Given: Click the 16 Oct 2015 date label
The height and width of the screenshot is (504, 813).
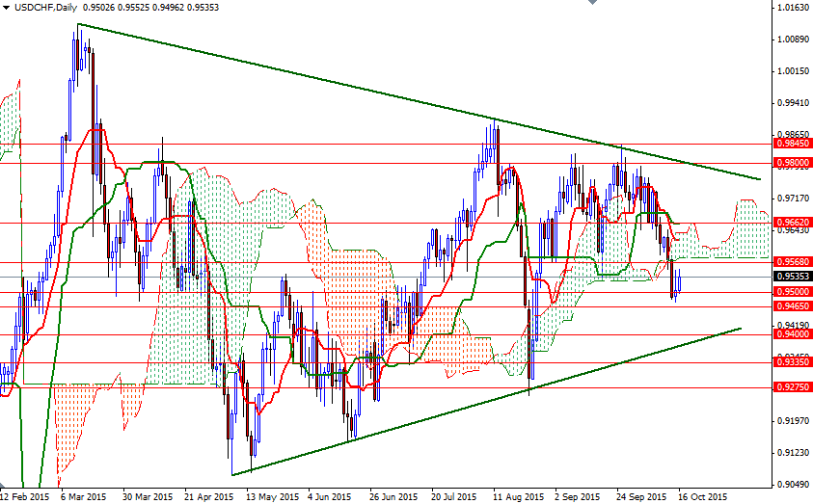Looking at the screenshot, I should (701, 497).
